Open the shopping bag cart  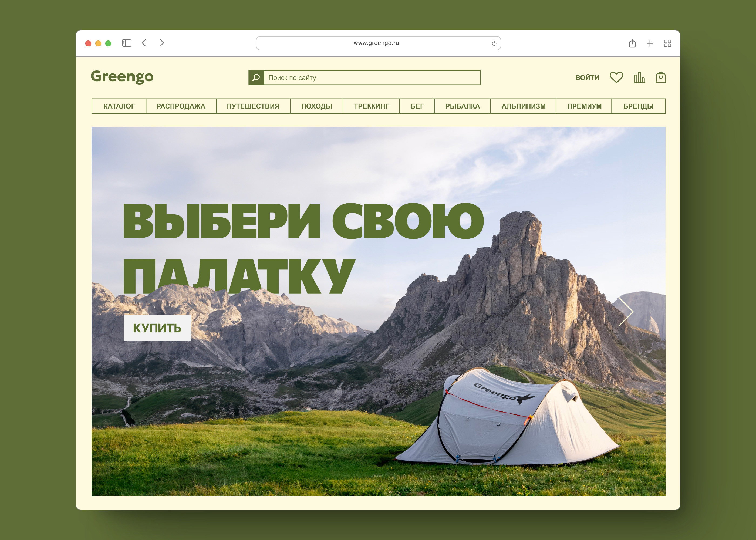click(661, 77)
